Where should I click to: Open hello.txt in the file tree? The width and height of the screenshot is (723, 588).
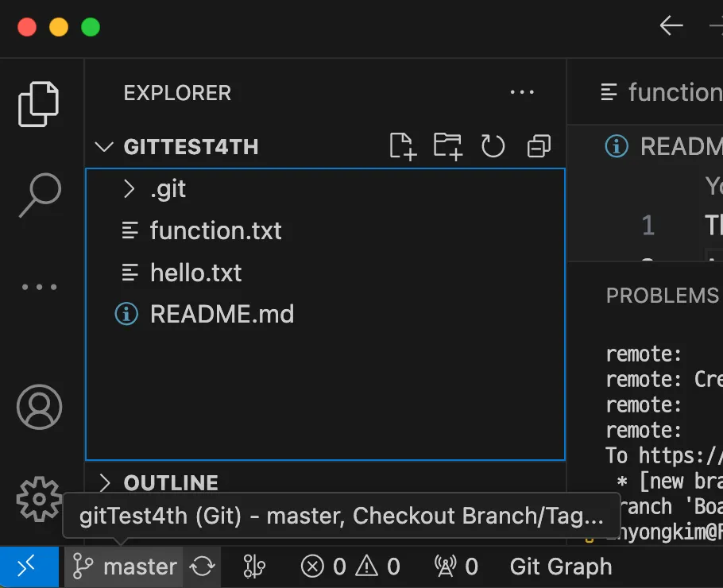point(195,273)
